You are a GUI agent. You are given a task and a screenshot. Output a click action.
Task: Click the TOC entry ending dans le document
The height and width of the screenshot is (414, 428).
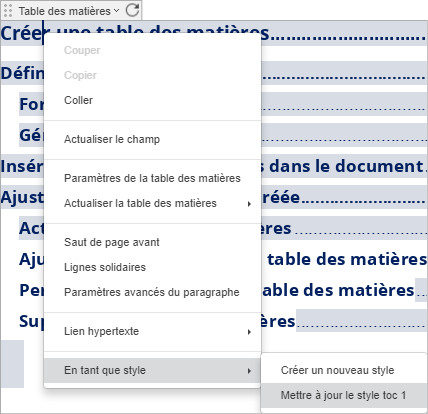point(345,166)
